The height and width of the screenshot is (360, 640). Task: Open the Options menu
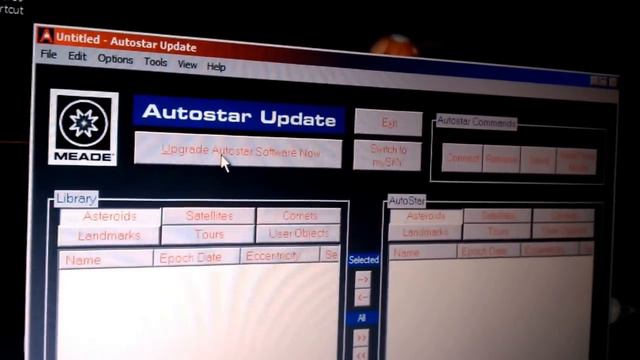click(x=115, y=60)
